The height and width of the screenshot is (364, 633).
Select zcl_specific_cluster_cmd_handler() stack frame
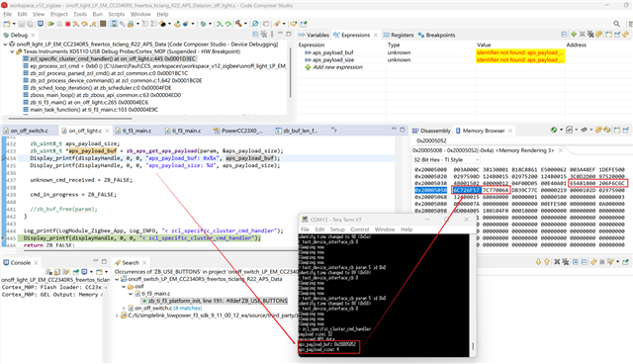113,59
